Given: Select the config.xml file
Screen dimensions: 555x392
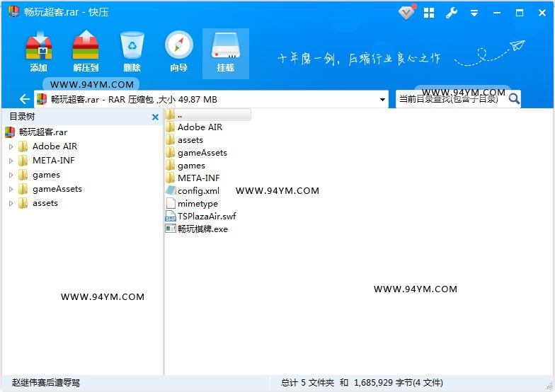Looking at the screenshot, I should pyautogui.click(x=193, y=191).
